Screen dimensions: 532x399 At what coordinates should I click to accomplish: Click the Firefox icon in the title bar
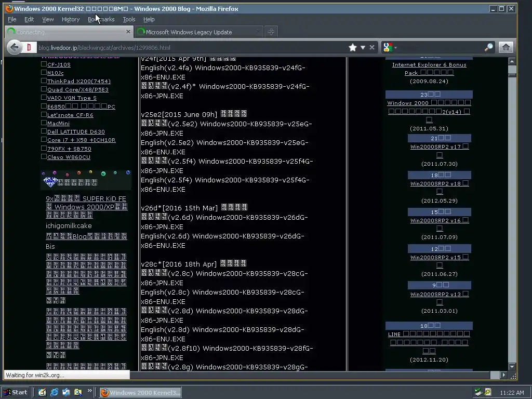click(x=9, y=8)
